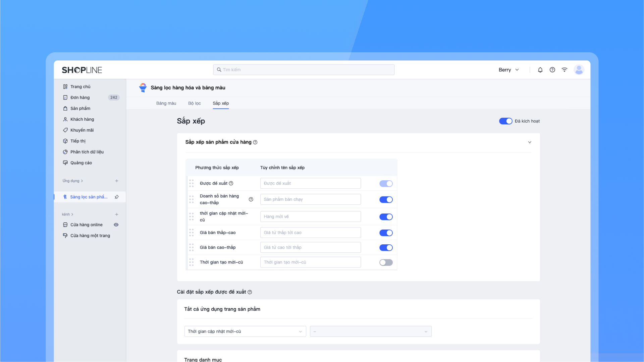Switch to the Bộ lọc tab
This screenshot has width=644, height=362.
pyautogui.click(x=194, y=103)
